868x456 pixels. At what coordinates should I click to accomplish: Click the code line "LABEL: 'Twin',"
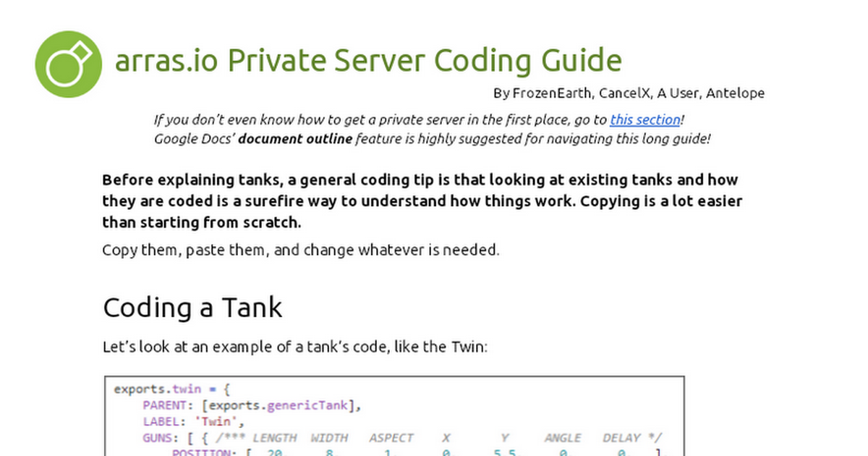point(194,422)
